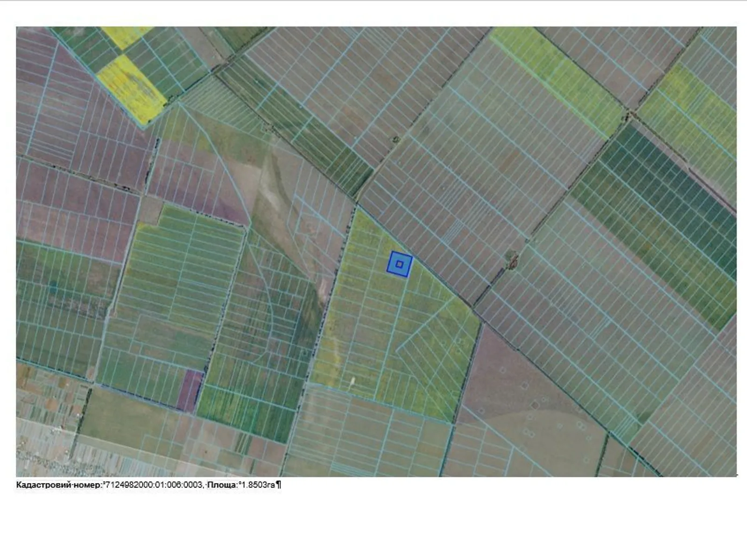Click the lone tree on upper diagonal road
The width and height of the screenshot is (747, 560).
(396, 139)
